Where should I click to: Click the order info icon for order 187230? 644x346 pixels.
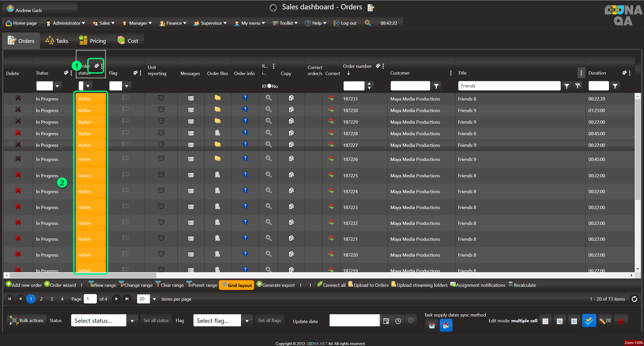point(245,110)
